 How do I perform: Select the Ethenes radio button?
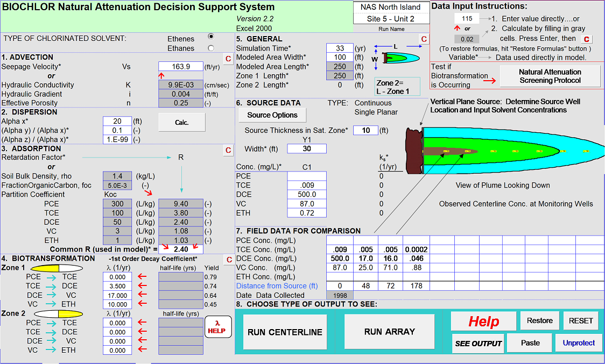coord(211,37)
